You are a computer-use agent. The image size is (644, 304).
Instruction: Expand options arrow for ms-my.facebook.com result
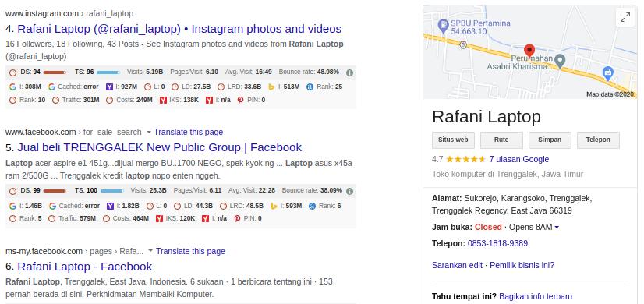150,251
